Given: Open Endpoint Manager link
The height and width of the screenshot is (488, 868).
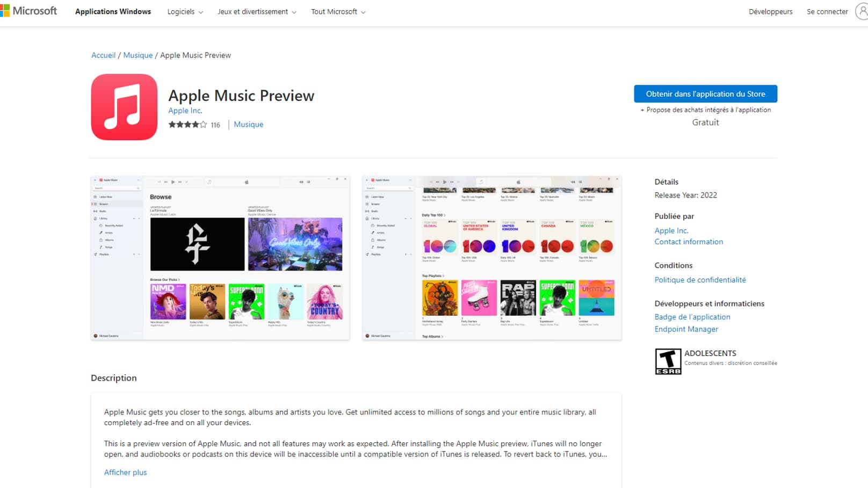Looking at the screenshot, I should click(686, 329).
